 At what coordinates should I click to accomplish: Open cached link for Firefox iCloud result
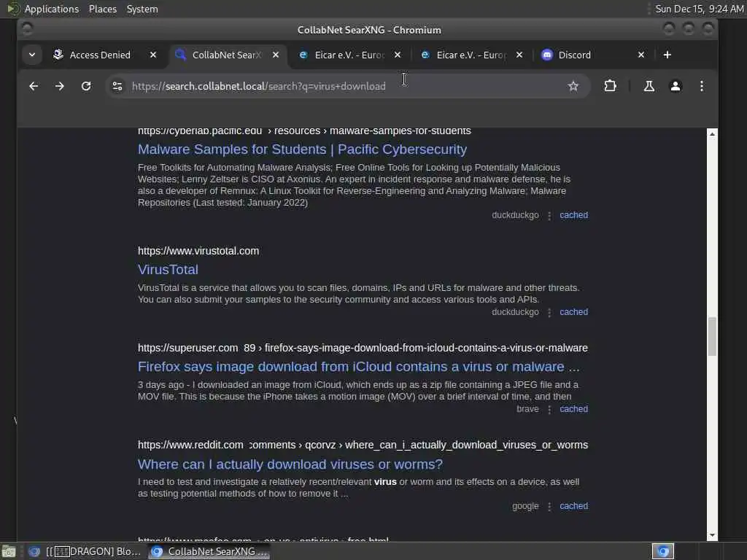click(573, 409)
